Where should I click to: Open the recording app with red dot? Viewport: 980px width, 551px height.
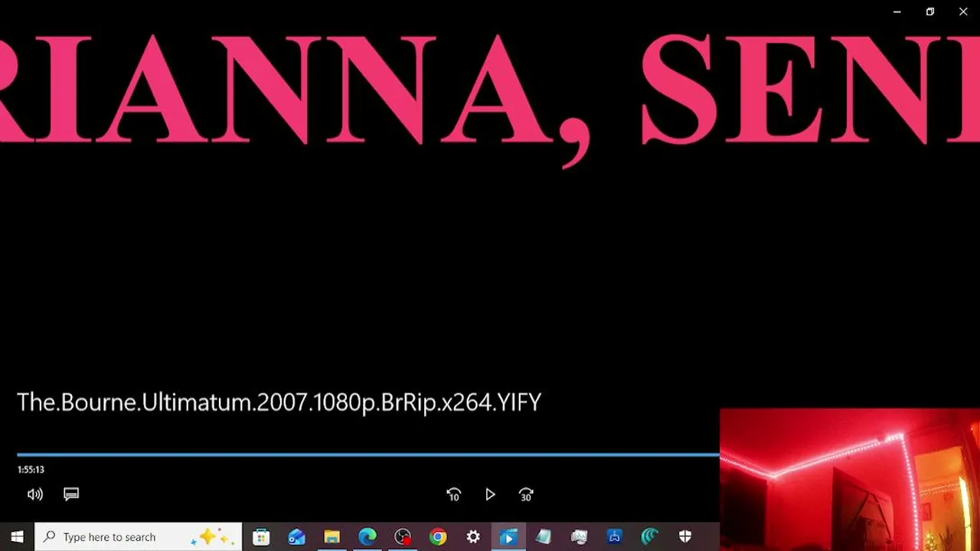(x=403, y=536)
